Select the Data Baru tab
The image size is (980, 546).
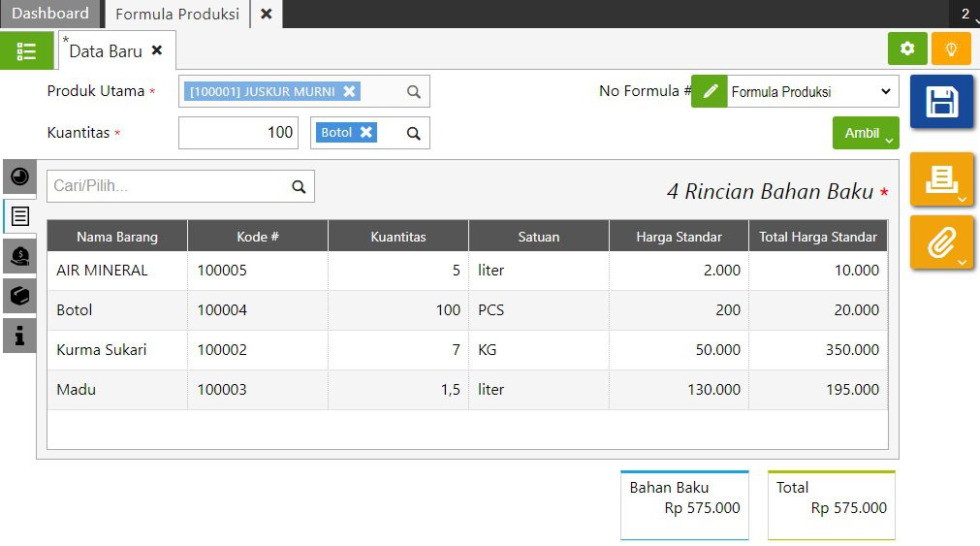[x=106, y=51]
